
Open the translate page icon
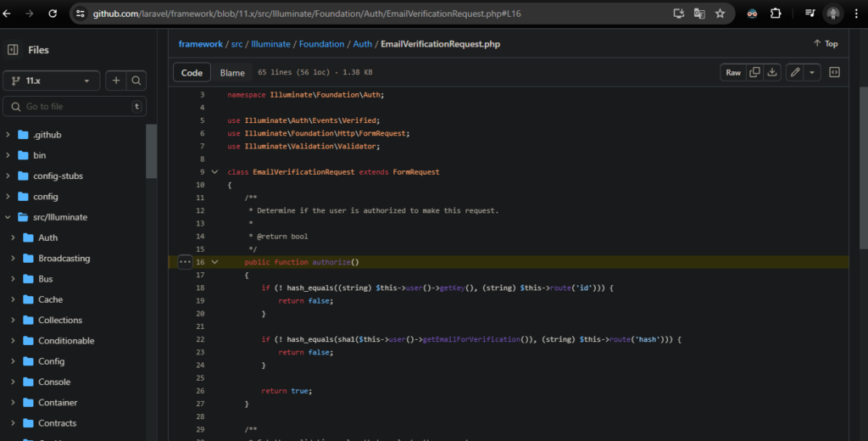tap(699, 14)
